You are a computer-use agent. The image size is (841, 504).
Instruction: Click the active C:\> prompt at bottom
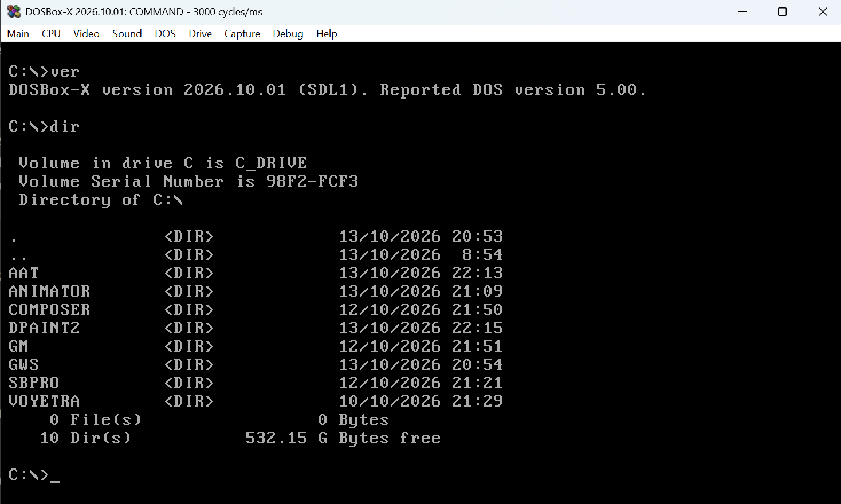point(29,475)
